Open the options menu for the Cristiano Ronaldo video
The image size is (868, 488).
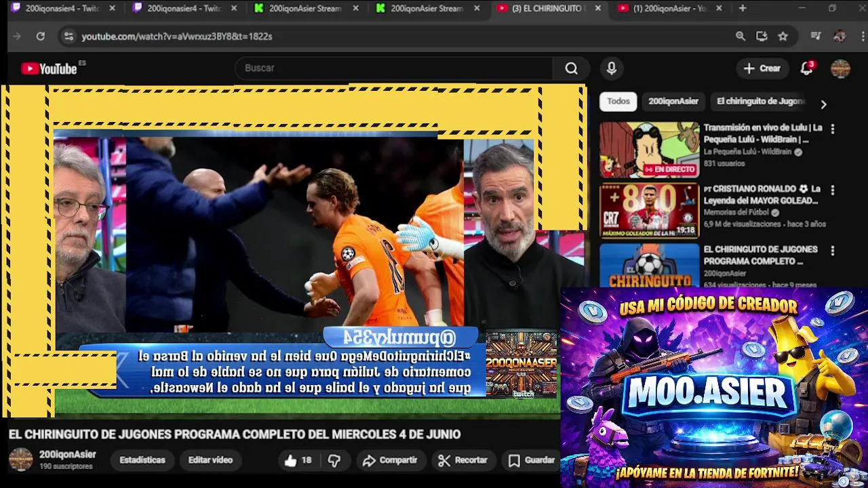pos(833,190)
